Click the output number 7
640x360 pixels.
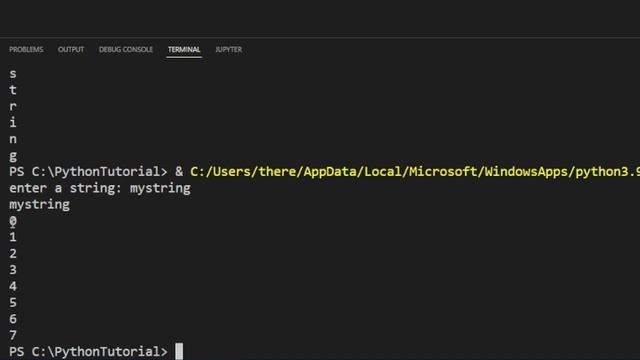[x=13, y=335]
